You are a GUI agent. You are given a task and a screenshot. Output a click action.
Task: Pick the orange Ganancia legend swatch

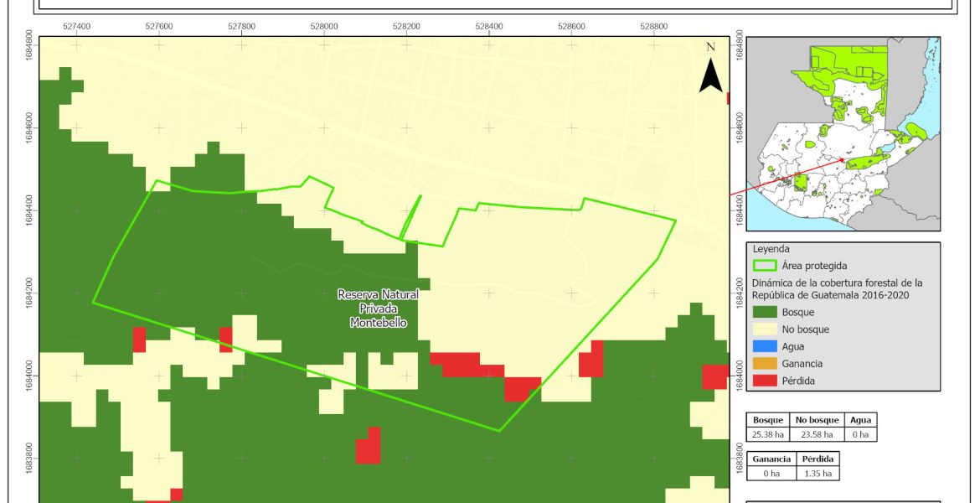tap(765, 363)
